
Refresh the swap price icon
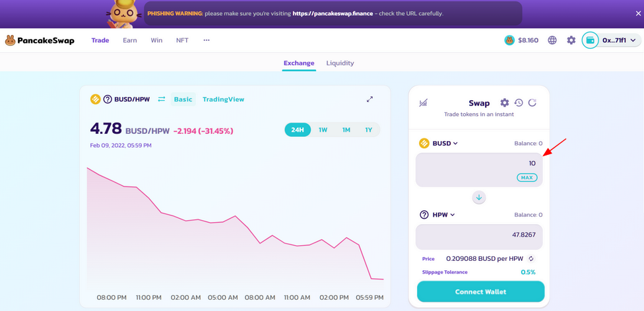click(532, 103)
